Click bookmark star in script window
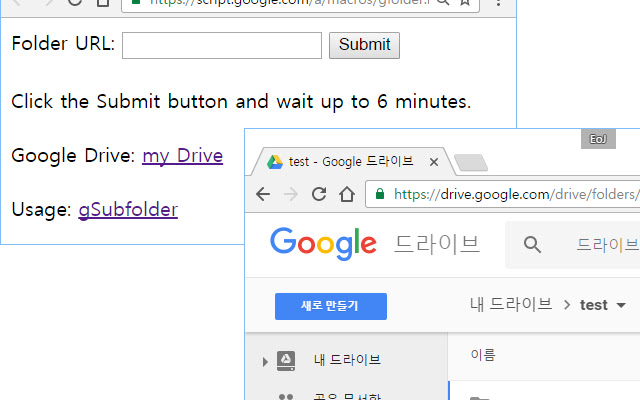This screenshot has height=400, width=640. pyautogui.click(x=464, y=2)
